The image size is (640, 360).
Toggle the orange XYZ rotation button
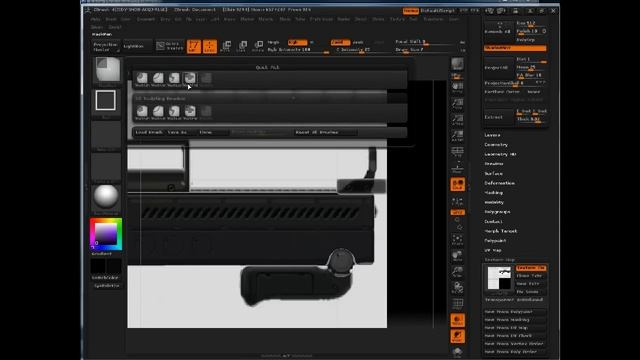click(x=458, y=212)
